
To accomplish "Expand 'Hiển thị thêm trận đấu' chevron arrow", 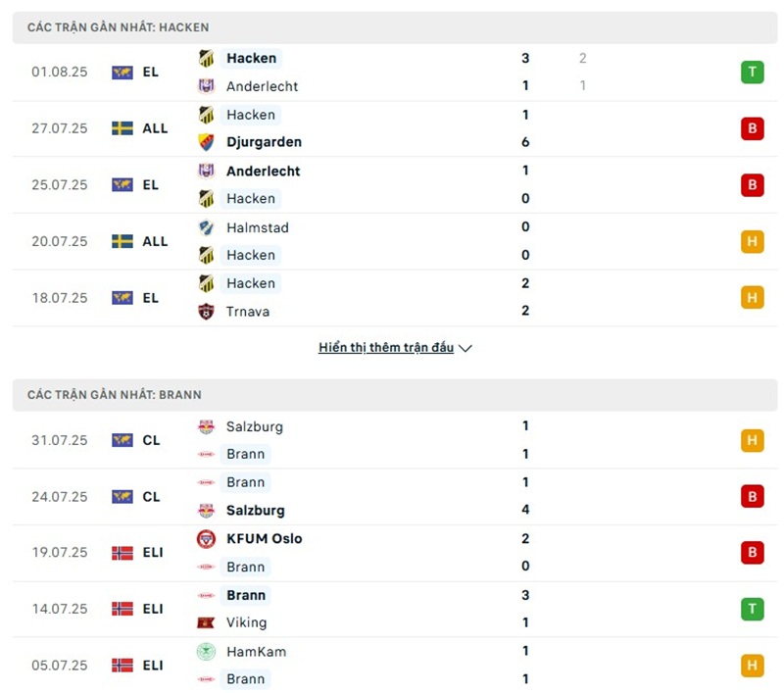I will 465,348.
